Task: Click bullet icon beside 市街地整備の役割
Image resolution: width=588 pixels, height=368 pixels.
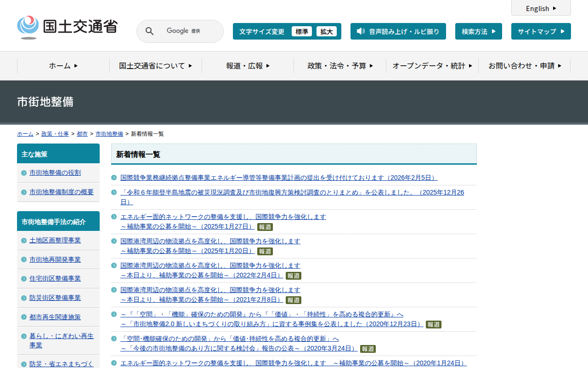Action: click(x=24, y=173)
